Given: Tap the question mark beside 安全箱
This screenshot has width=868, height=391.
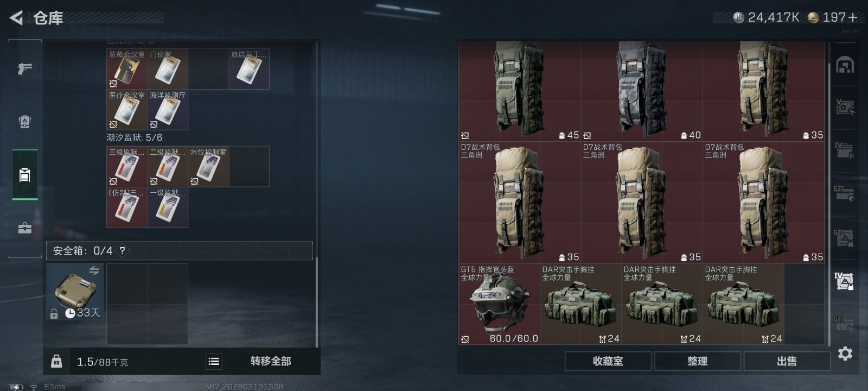Looking at the screenshot, I should coord(123,251).
